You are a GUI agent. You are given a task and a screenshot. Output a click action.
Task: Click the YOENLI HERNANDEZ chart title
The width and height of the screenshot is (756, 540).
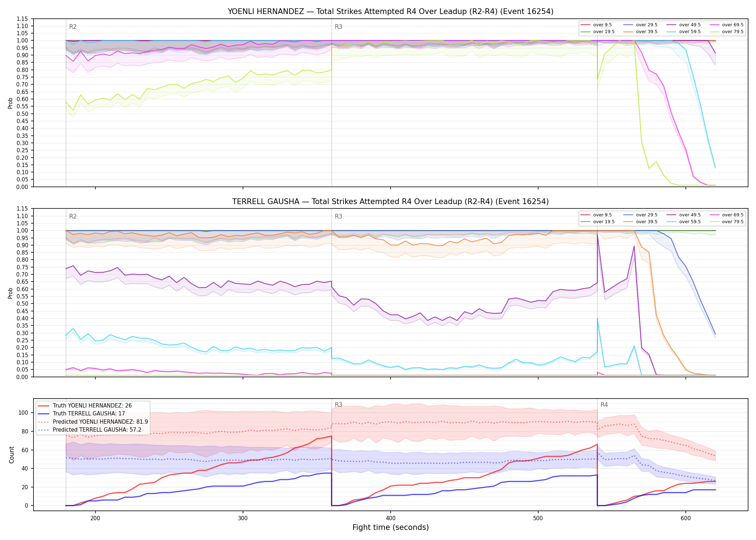391,12
